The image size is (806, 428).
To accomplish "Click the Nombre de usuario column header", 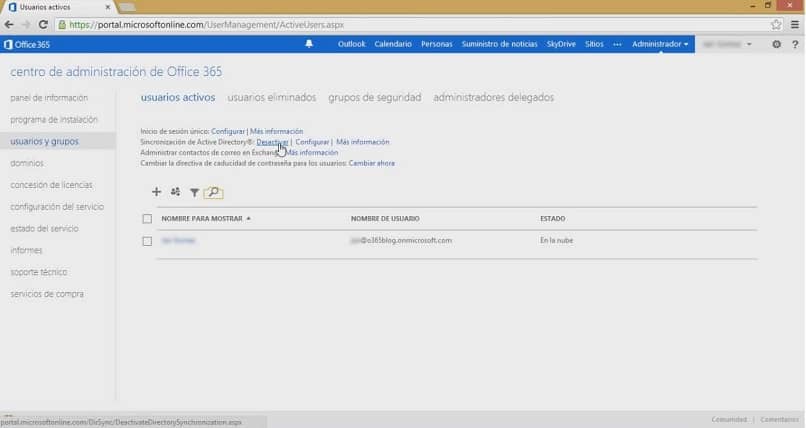I will 385,218.
